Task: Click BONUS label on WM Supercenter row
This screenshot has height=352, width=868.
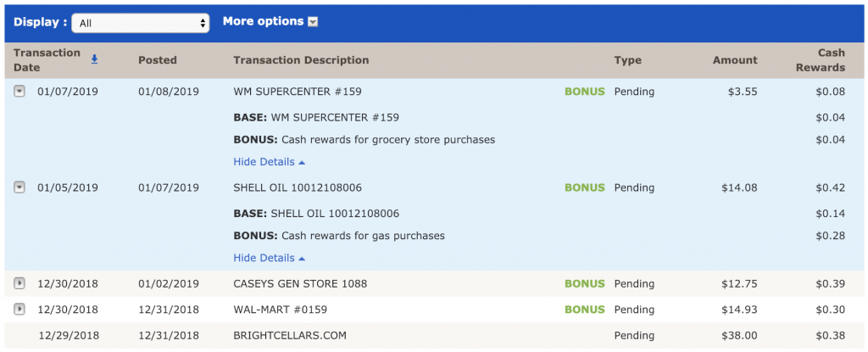Action: point(585,92)
